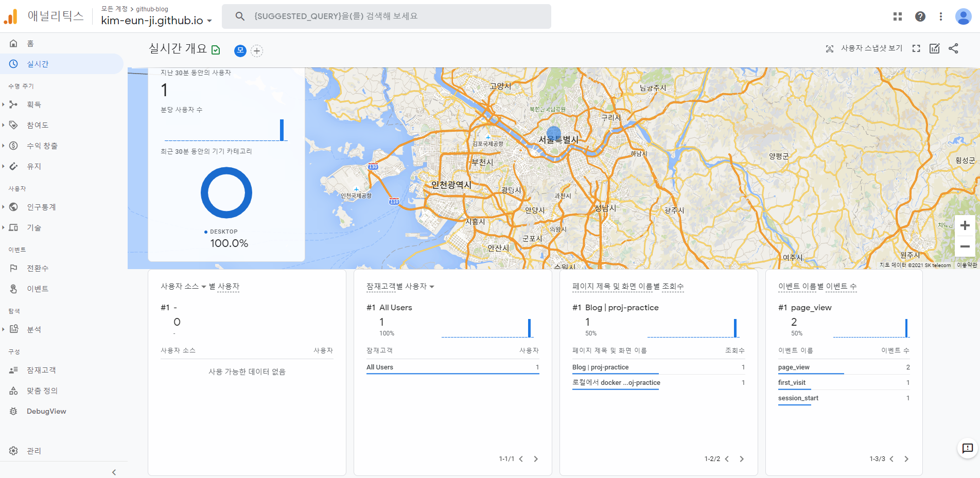Click the all accounts breadcrumb link
This screenshot has height=478, width=980.
click(x=114, y=9)
